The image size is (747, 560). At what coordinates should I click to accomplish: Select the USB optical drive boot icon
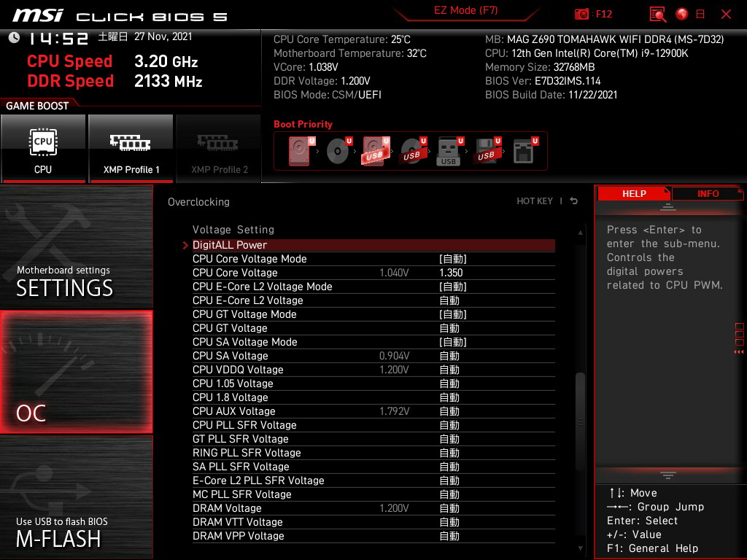(x=413, y=151)
